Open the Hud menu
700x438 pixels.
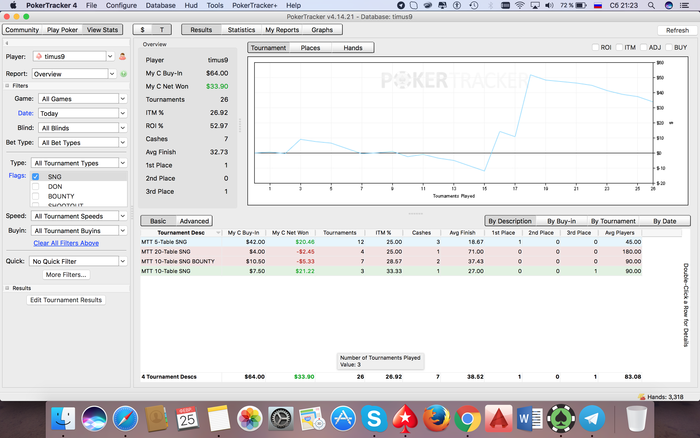(191, 5)
